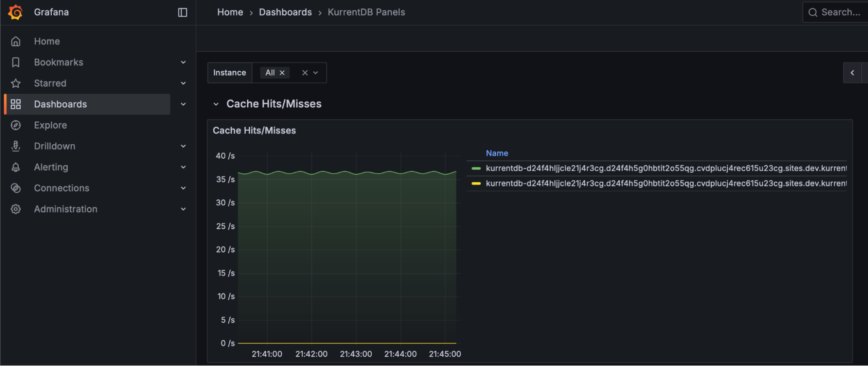The height and width of the screenshot is (366, 868).
Task: Open the Dashboards breadcrumb link
Action: 285,12
